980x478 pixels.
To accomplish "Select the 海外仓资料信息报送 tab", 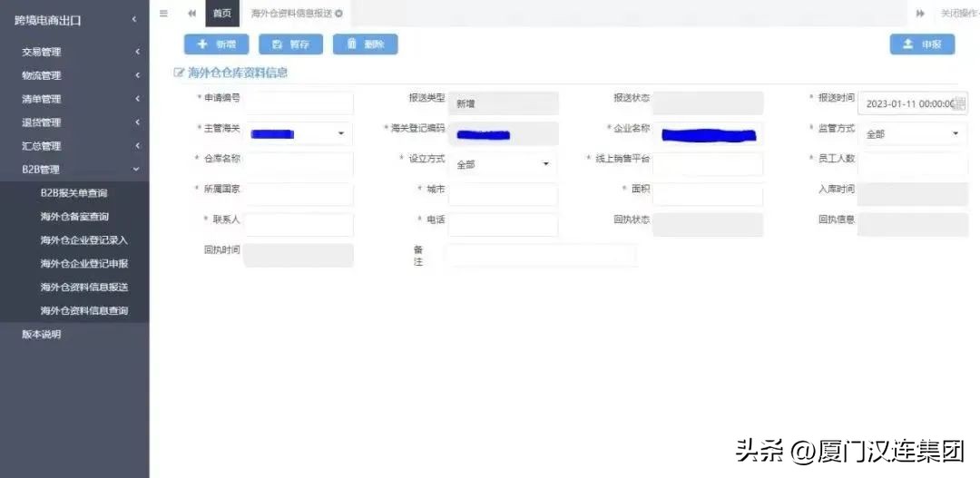I will (x=291, y=13).
